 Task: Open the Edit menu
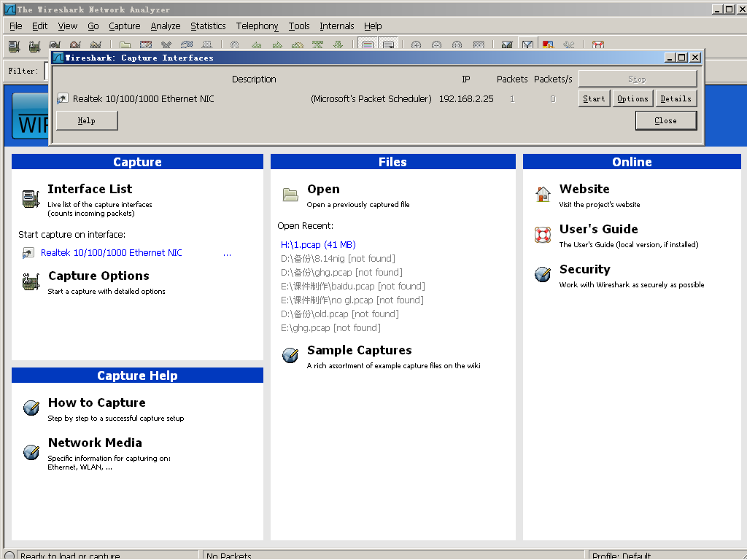coord(39,26)
